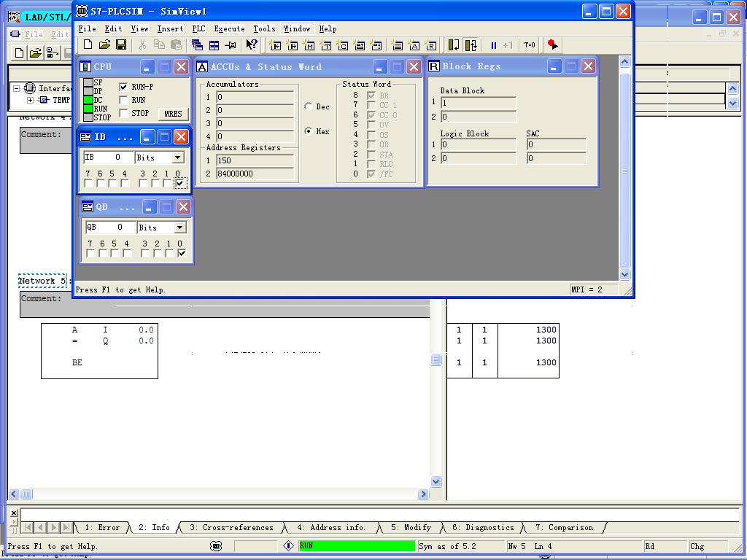Select Single Scan execution mode icon

point(454,45)
